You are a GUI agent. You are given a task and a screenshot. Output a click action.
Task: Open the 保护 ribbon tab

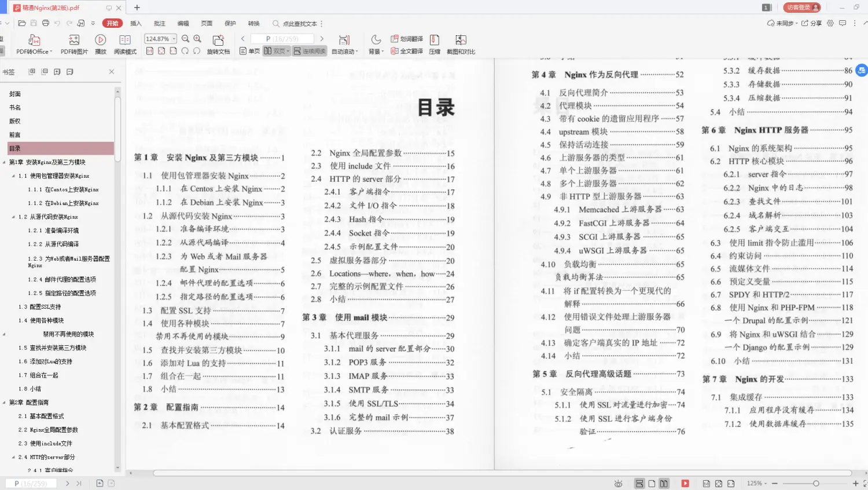(230, 23)
